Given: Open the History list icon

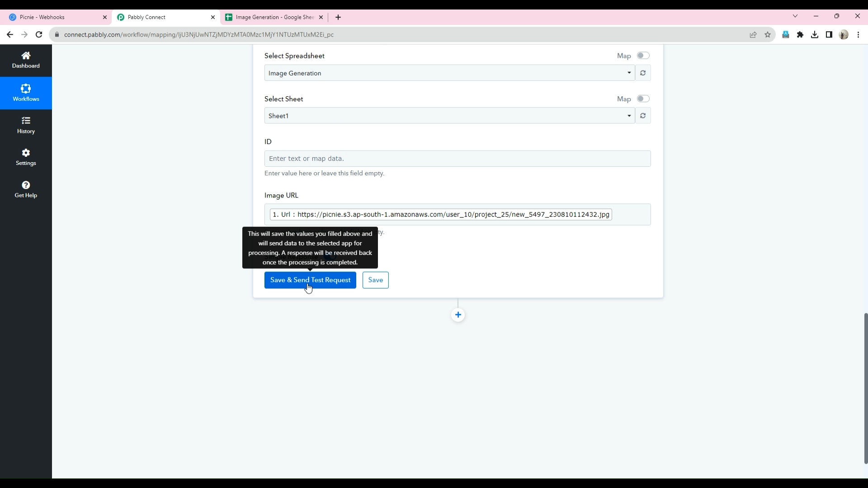Looking at the screenshot, I should pos(26,121).
